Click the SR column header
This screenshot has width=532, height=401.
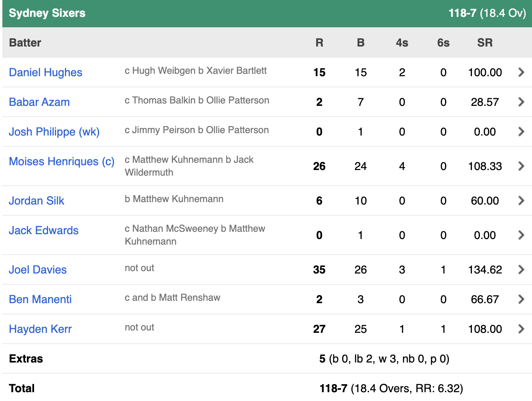click(x=485, y=43)
